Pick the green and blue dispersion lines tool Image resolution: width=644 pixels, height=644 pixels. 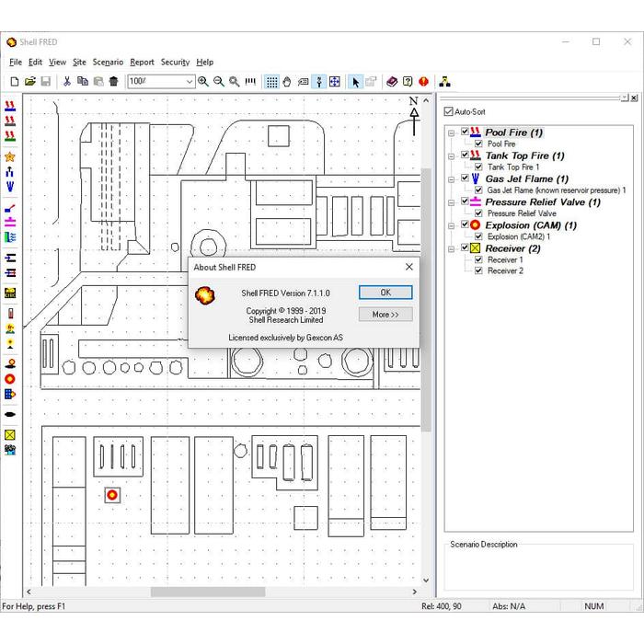10,237
